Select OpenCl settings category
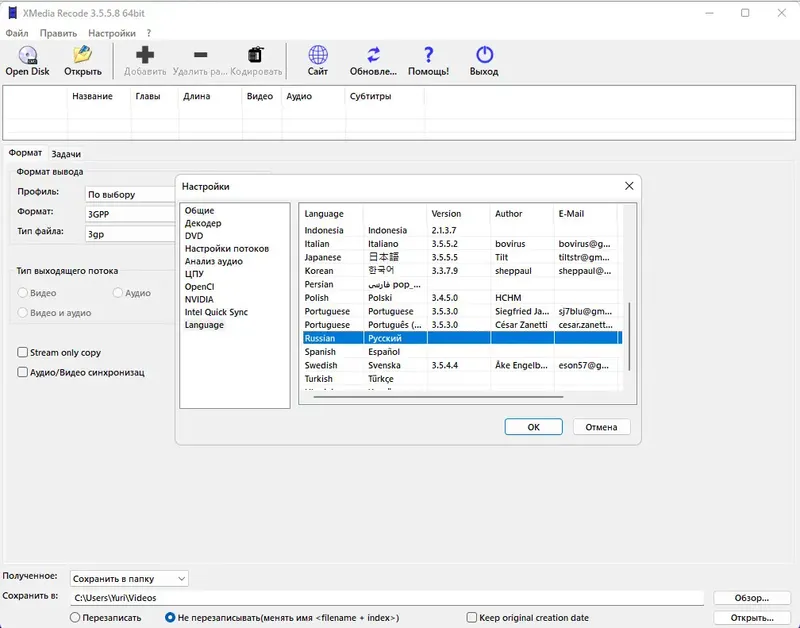The width and height of the screenshot is (800, 628). 199,287
